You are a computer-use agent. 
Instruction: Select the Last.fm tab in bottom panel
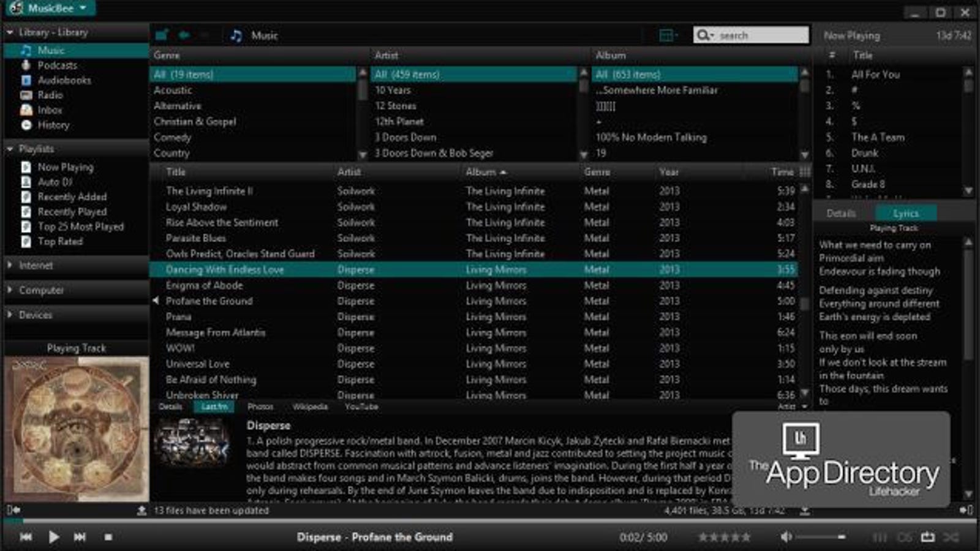point(214,407)
